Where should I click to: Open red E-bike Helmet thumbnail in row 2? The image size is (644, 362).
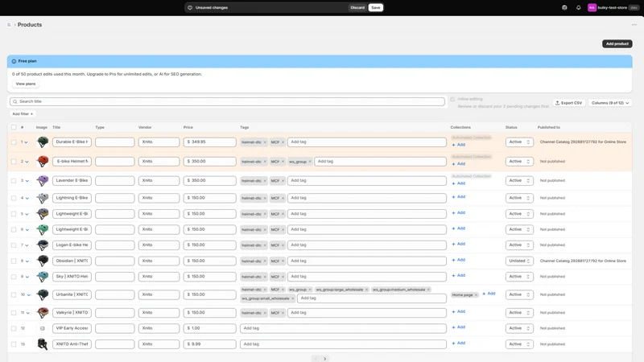pyautogui.click(x=43, y=162)
